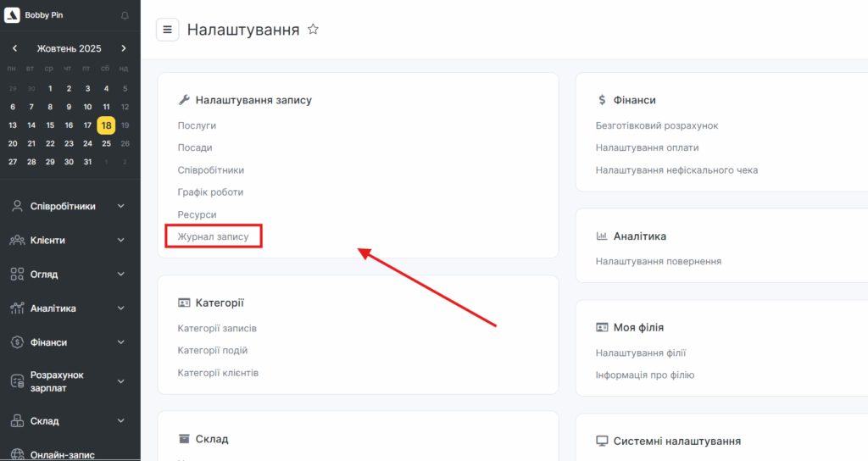Screen dimensions: 868x461
Task: Select October 18 in the calendar
Action: [x=106, y=125]
